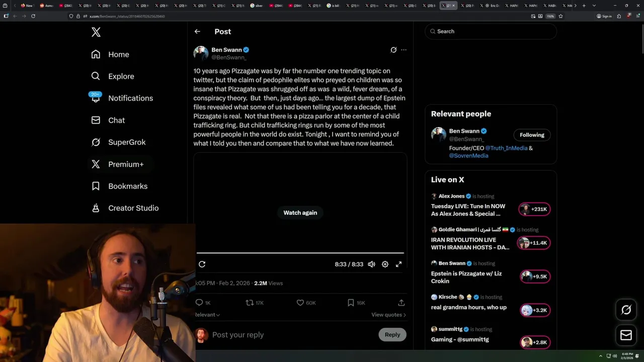The image size is (644, 362).
Task: Repost the post with 17K reposts
Action: [x=255, y=303]
